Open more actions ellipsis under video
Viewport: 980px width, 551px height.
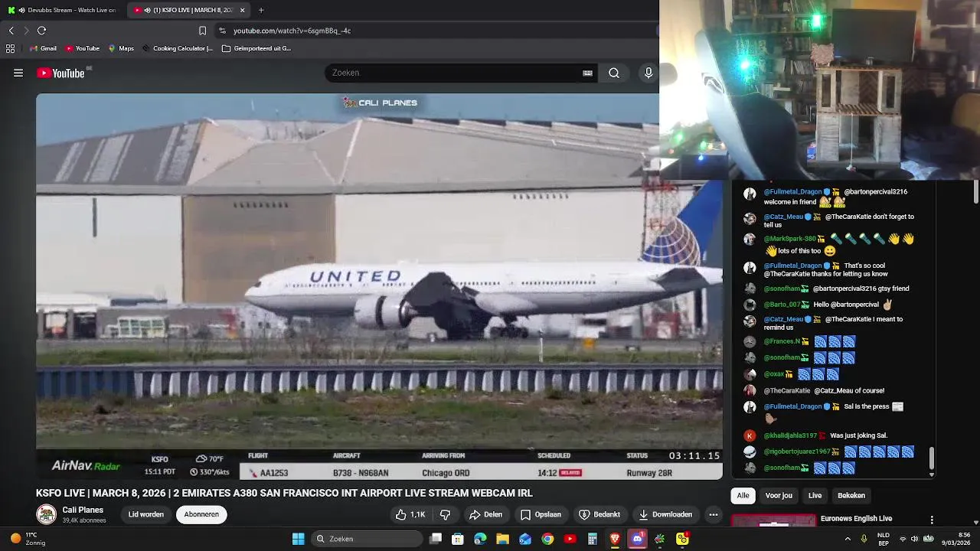click(714, 514)
